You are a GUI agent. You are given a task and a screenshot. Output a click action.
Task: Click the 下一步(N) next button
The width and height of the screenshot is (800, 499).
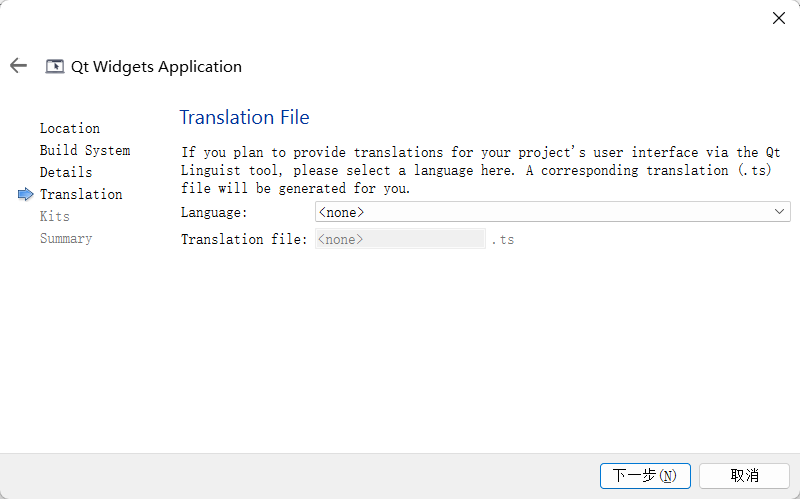click(645, 476)
